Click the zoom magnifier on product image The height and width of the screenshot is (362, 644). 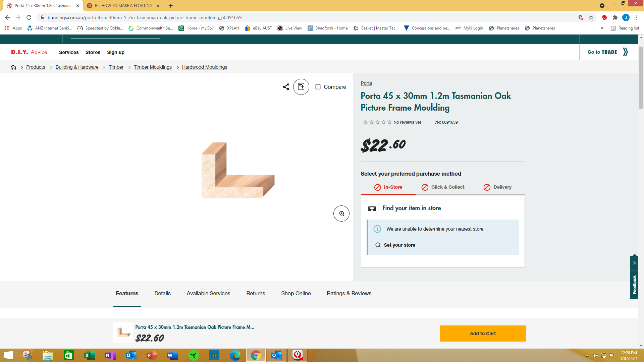(x=341, y=214)
